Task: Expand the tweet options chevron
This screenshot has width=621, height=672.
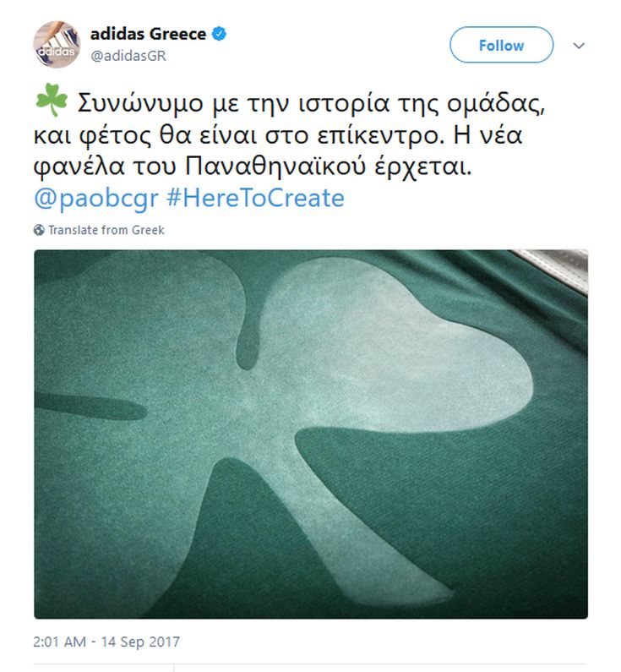Action: tap(579, 46)
